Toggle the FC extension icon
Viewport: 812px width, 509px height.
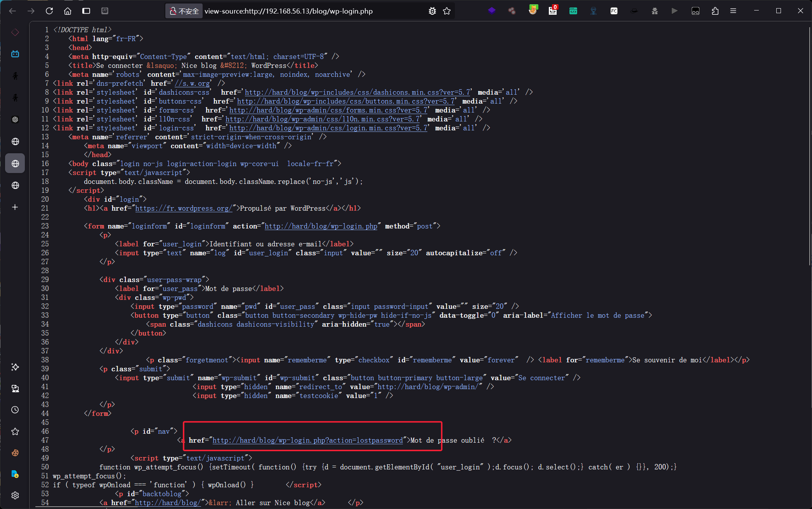[x=614, y=11]
